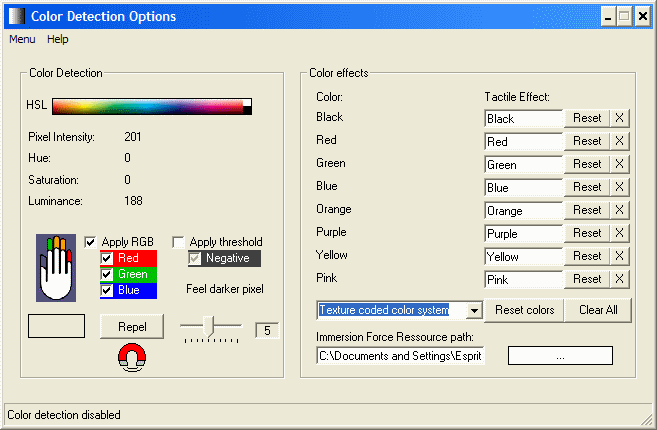Click the Immersion Force Ressource path field
Image resolution: width=657 pixels, height=430 pixels.
400,356
